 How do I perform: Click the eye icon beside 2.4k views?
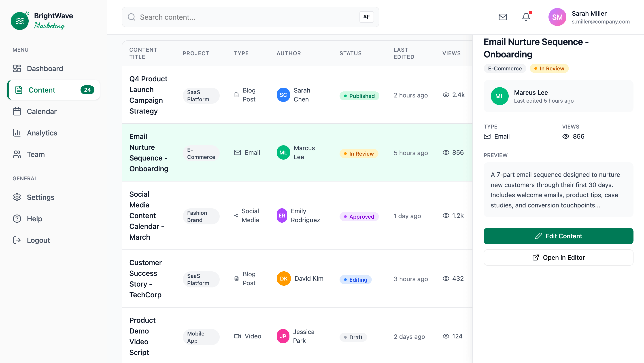click(446, 95)
